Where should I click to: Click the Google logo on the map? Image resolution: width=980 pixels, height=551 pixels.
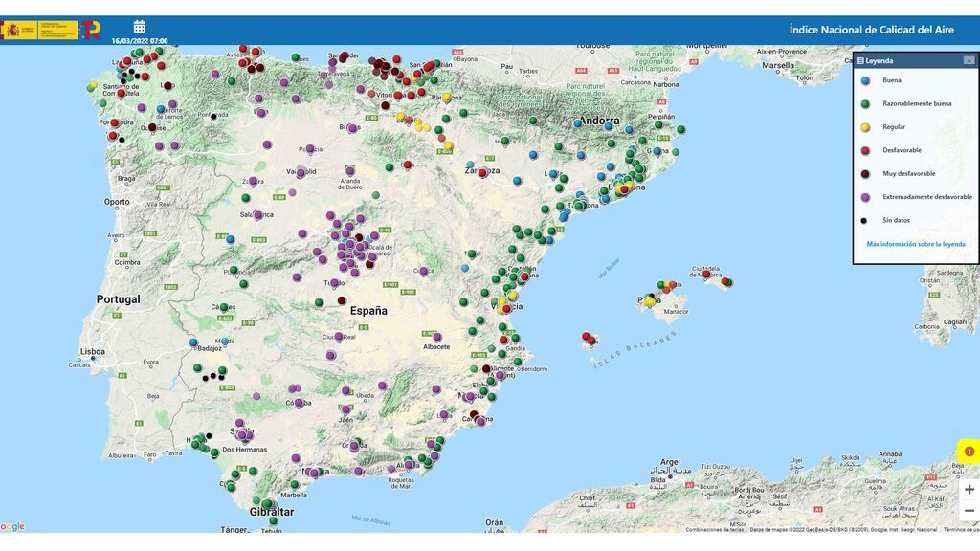[12, 526]
